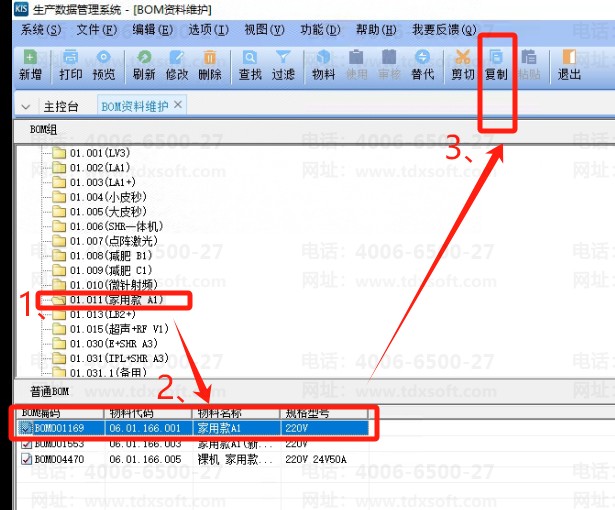Screen dimensions: 615x510
Task: Select tree folder 01.031.1(备用)
Action: point(99,372)
